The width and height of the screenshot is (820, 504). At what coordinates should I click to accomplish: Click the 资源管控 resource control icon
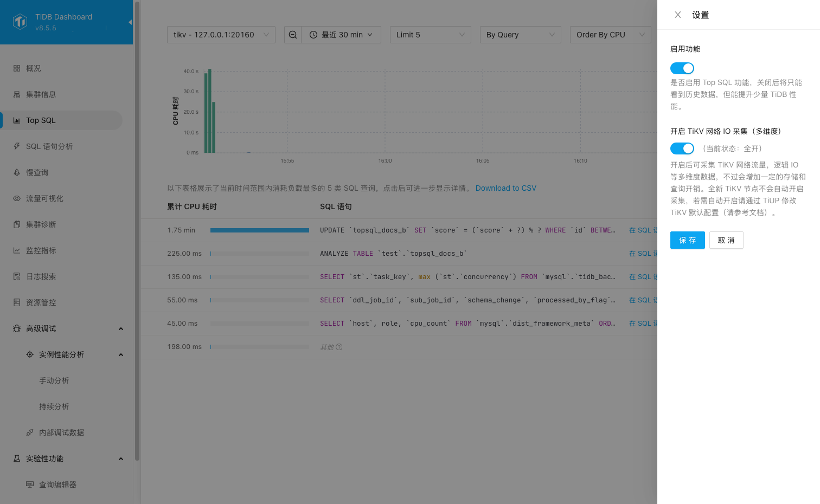pos(17,302)
